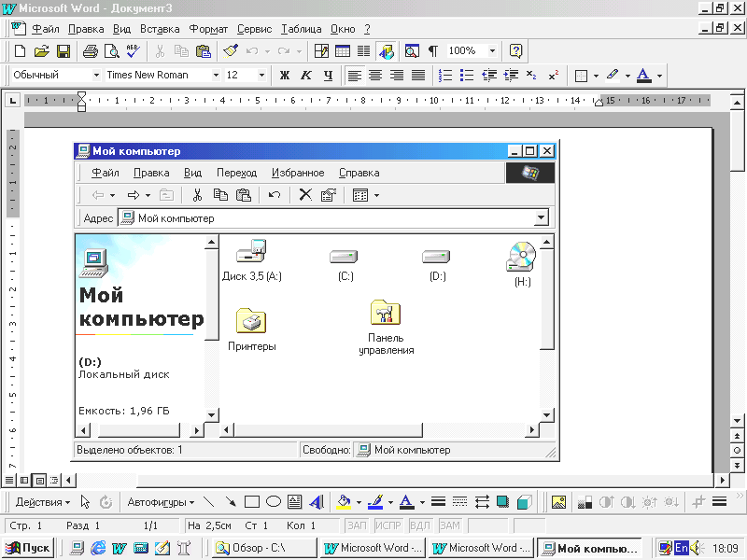The width and height of the screenshot is (747, 560).
Task: Expand the highlight color options arrow
Action: click(x=627, y=76)
